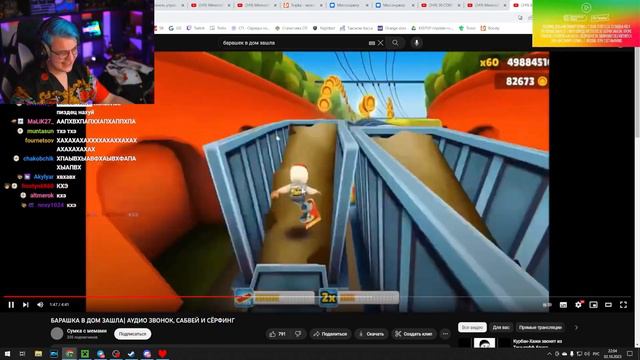Select the Прямые трансляции chip
640x360 pixels.
click(540, 327)
